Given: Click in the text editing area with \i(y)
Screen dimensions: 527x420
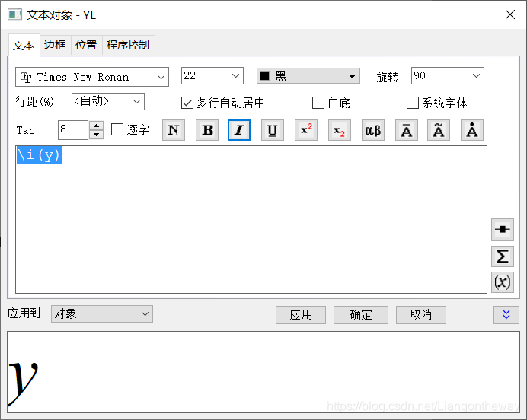Looking at the screenshot, I should [251, 220].
